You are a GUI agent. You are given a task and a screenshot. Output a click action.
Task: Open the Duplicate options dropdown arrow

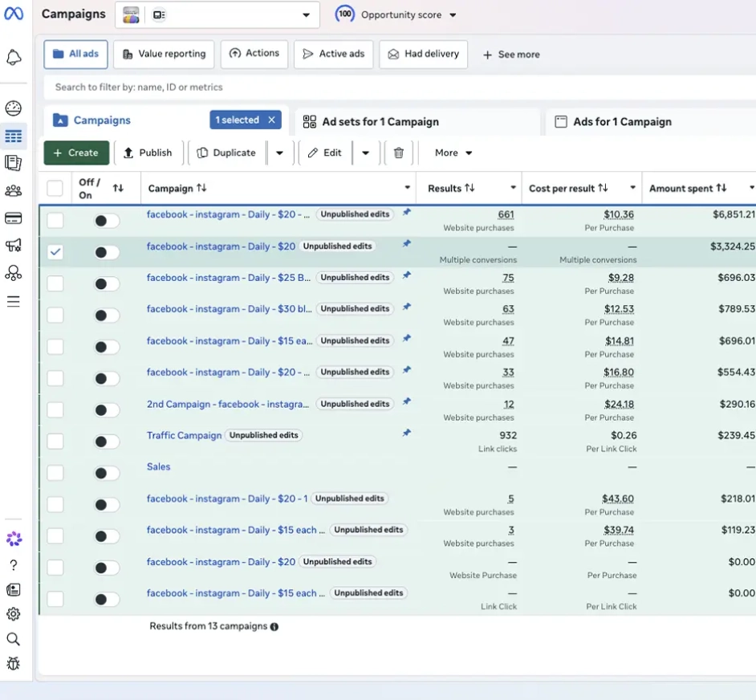tap(279, 153)
